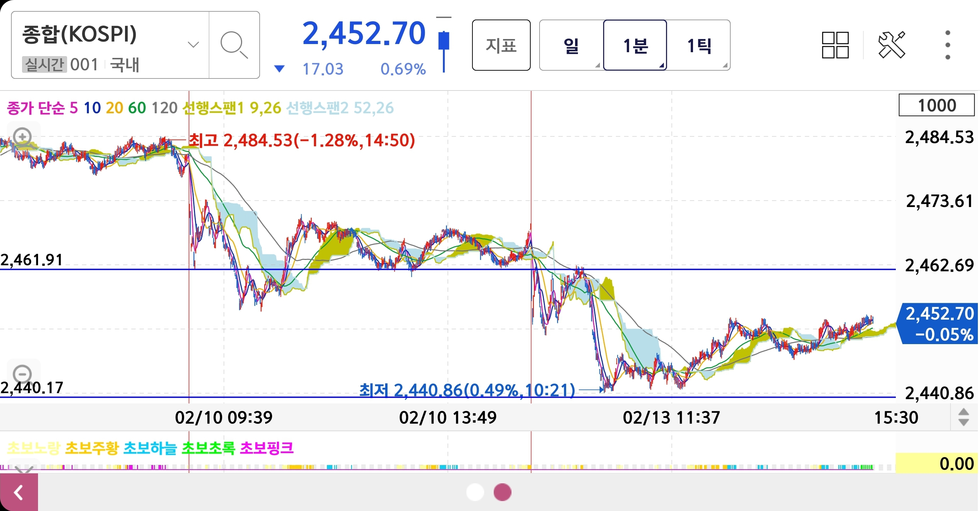Screen dimensions: 980x511
Task: Click the price axis up-down stepper arrows
Action: click(963, 418)
